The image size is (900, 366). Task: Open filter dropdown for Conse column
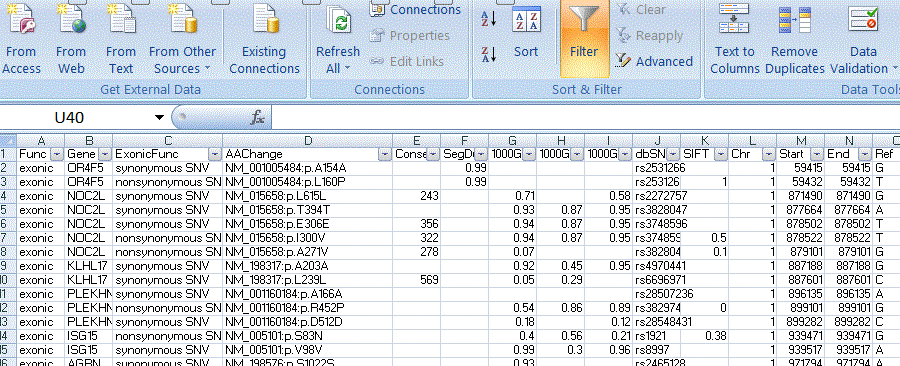pos(433,154)
